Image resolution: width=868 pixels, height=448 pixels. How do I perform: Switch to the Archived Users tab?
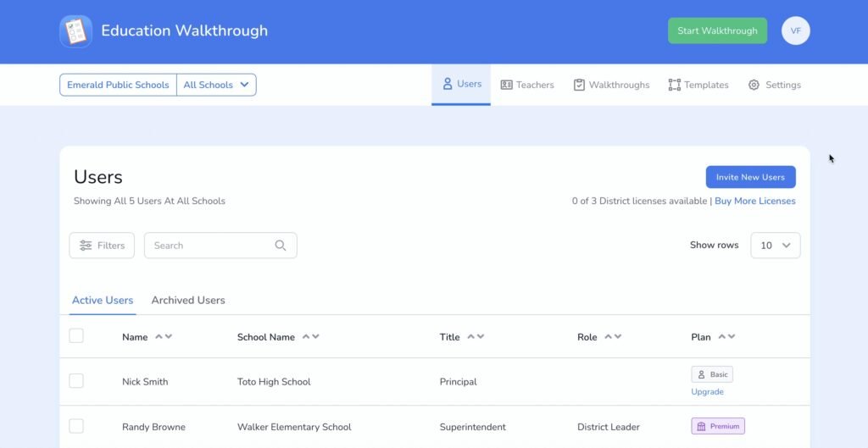point(188,300)
